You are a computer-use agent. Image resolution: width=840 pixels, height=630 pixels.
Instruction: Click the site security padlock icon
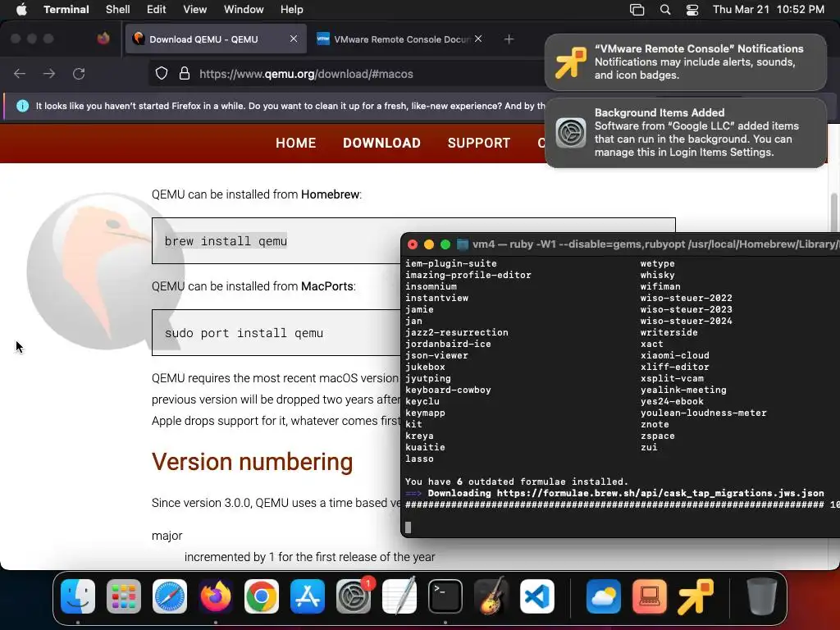tap(185, 74)
